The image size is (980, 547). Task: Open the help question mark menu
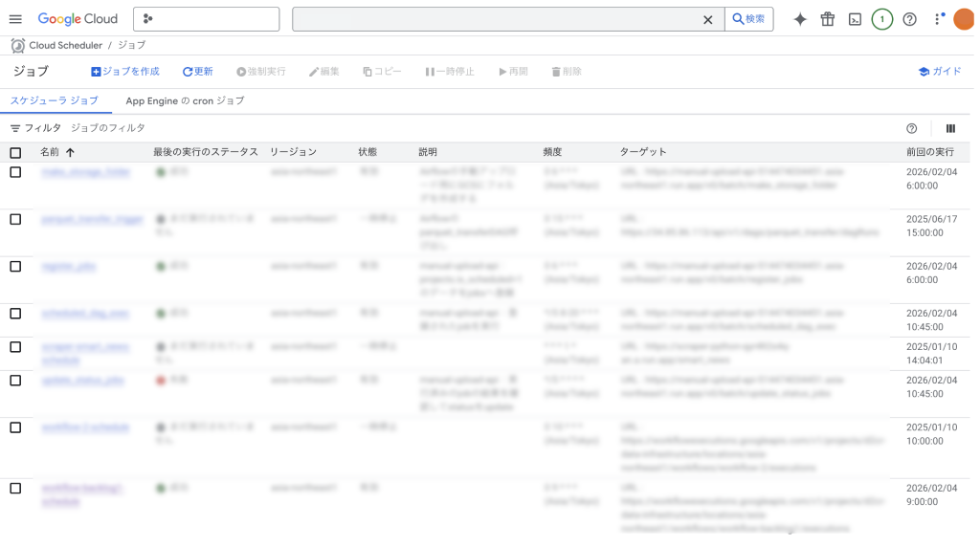[x=909, y=19]
